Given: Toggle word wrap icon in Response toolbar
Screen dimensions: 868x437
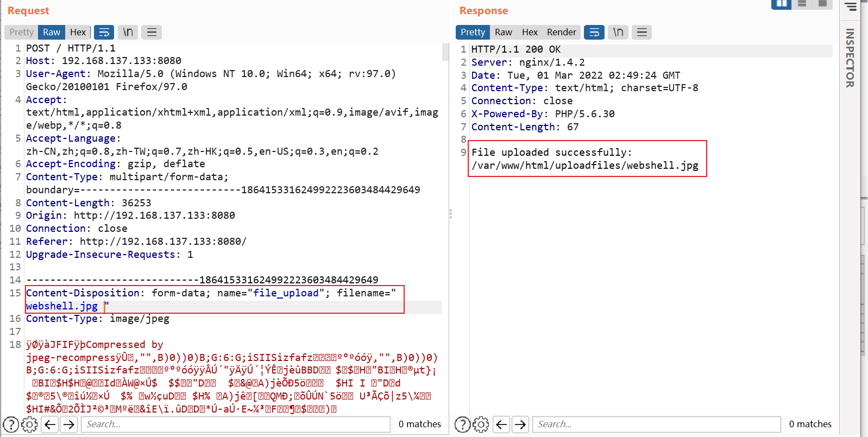Looking at the screenshot, I should click(594, 32).
